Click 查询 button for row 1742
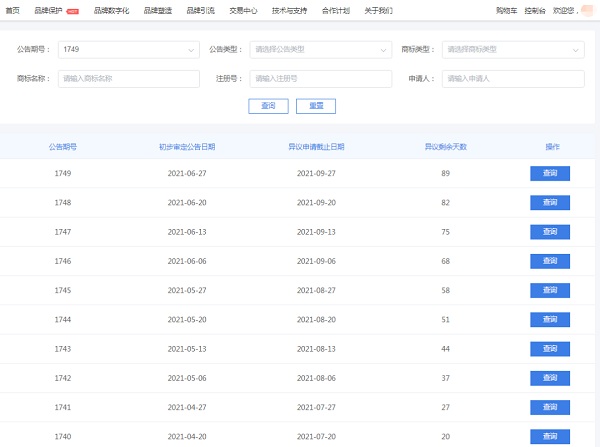Viewport: 600px width, 447px height. (x=550, y=378)
